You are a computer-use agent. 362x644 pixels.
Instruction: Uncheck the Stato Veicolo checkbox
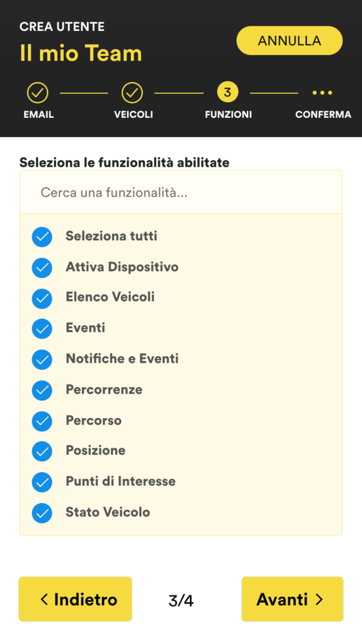[x=42, y=513]
